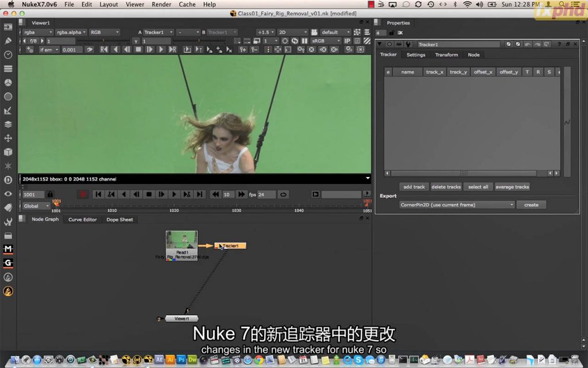Viewport: 588px width, 368px height.
Task: Open the MetaData tag icon
Action: click(x=8, y=208)
